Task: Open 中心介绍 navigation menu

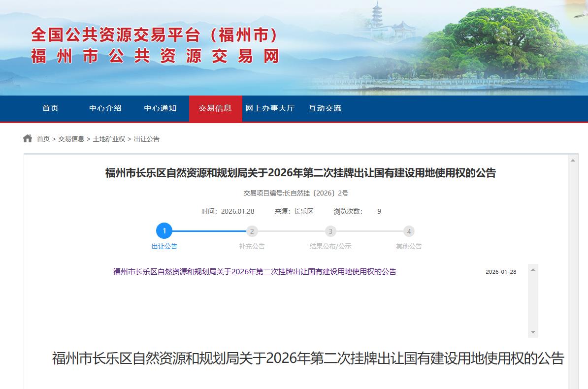Action: tap(105, 108)
